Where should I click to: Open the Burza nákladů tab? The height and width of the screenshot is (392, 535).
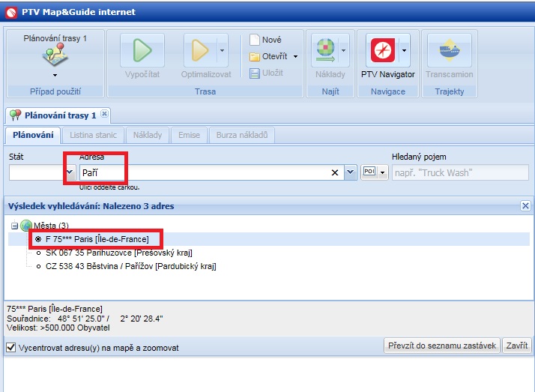242,135
